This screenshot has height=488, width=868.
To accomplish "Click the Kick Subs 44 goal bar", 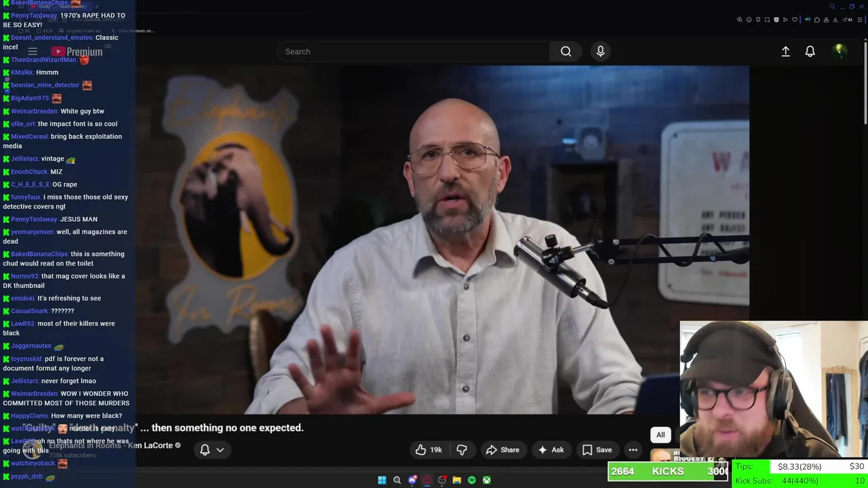I will pos(800,481).
